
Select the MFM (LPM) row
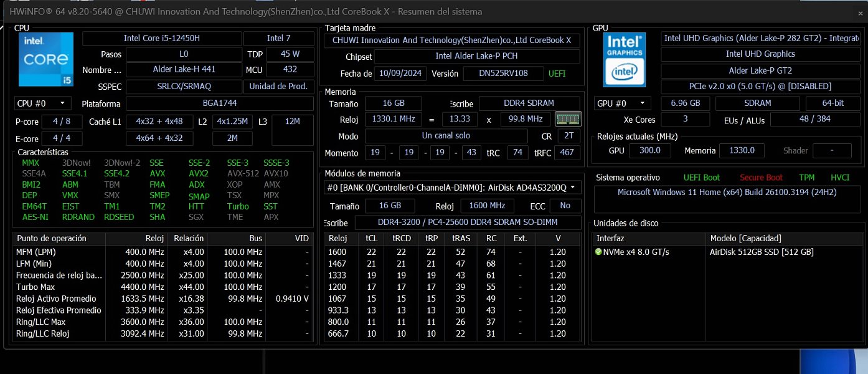[x=163, y=252]
